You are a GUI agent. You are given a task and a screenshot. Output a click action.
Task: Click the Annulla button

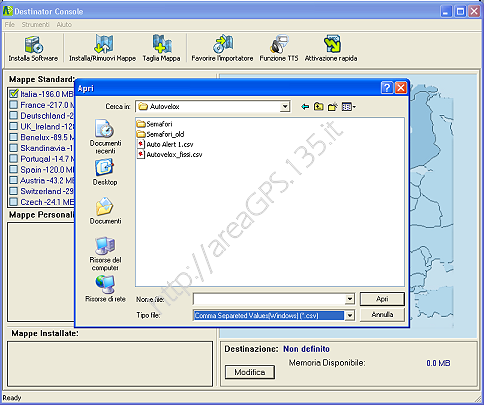click(382, 314)
